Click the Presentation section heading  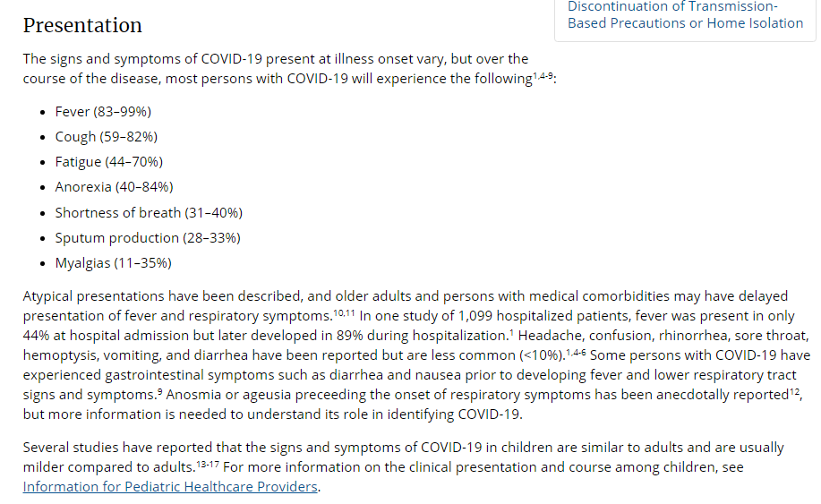(82, 25)
